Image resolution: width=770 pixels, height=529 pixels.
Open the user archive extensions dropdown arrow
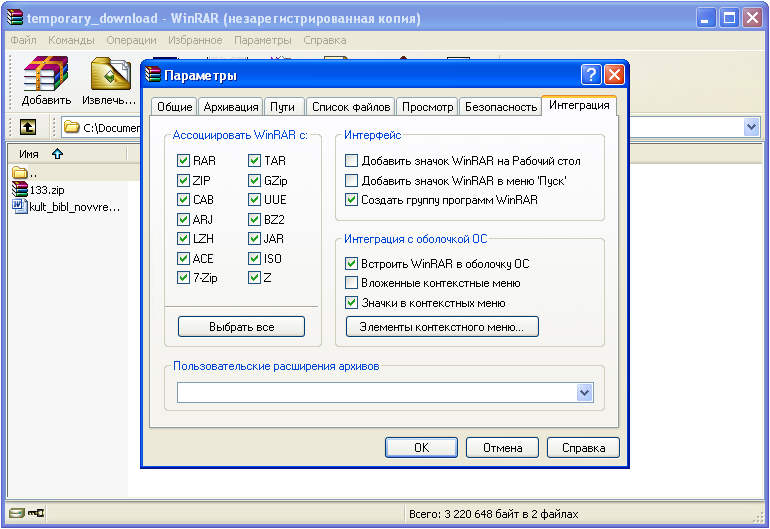click(584, 392)
